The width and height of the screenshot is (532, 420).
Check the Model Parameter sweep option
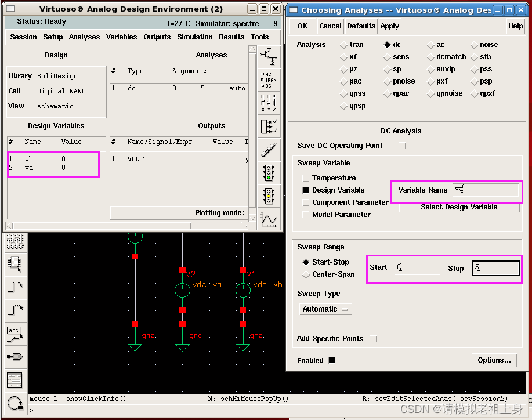pos(306,215)
